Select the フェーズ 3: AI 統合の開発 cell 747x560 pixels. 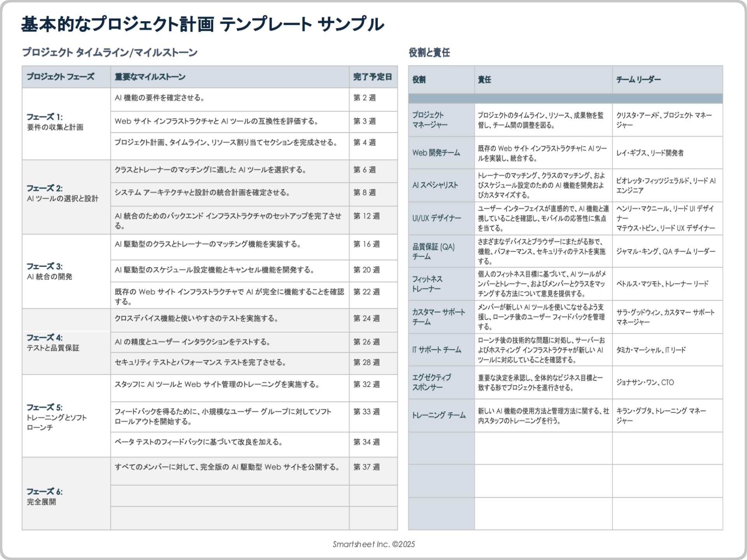point(66,271)
